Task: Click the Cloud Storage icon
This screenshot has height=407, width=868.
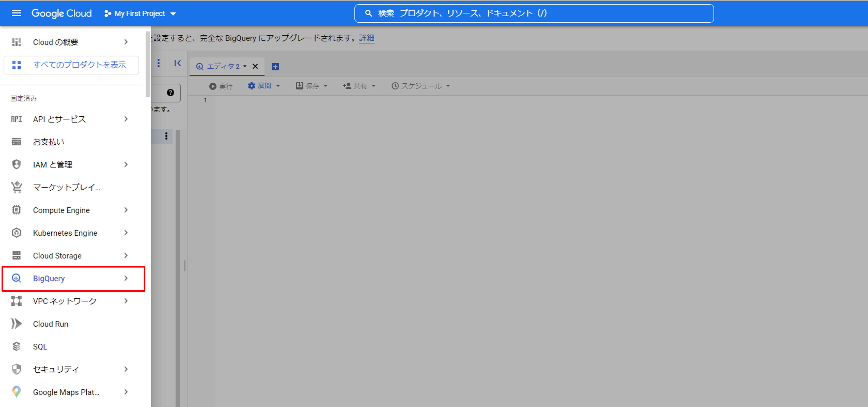Action: point(17,255)
